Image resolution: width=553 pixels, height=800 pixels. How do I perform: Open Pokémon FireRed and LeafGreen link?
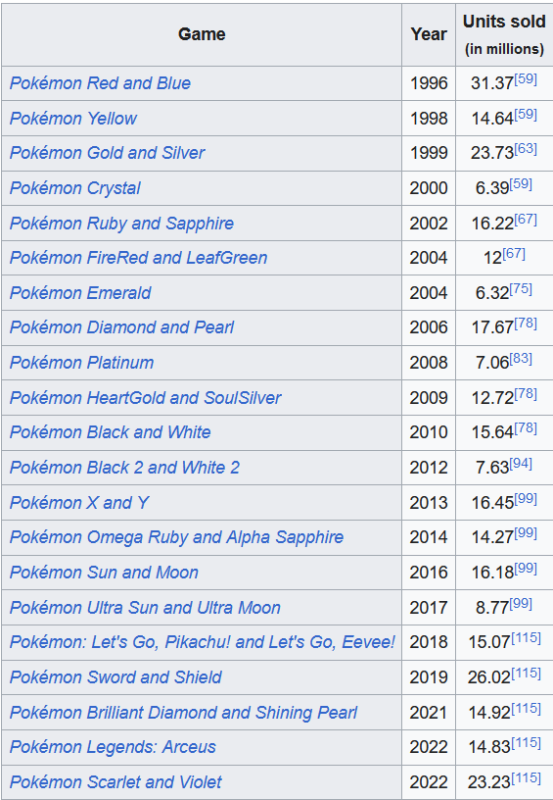tap(138, 258)
